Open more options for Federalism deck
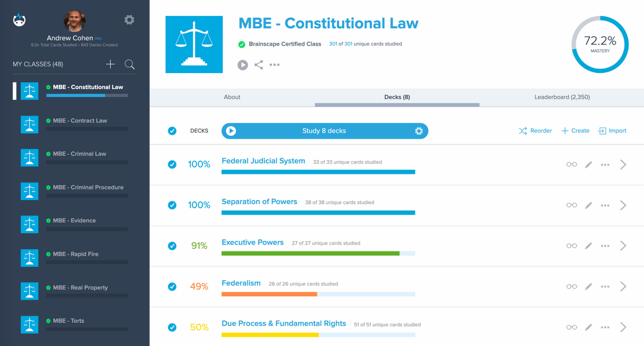Image resolution: width=644 pixels, height=346 pixels. (x=605, y=287)
